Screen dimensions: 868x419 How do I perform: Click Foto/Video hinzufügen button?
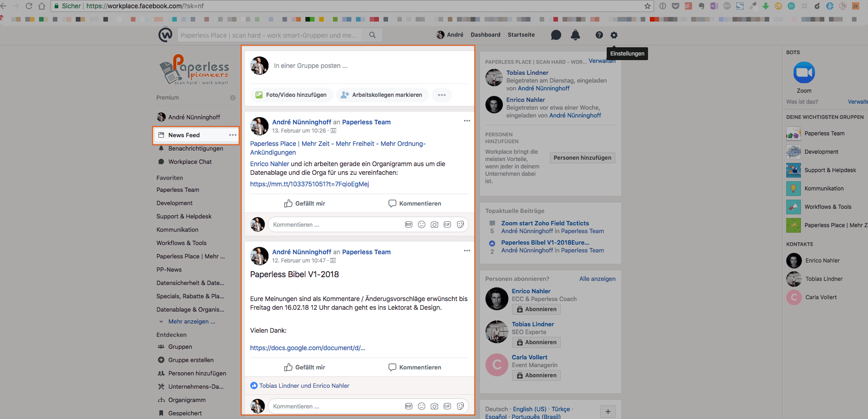coord(291,95)
